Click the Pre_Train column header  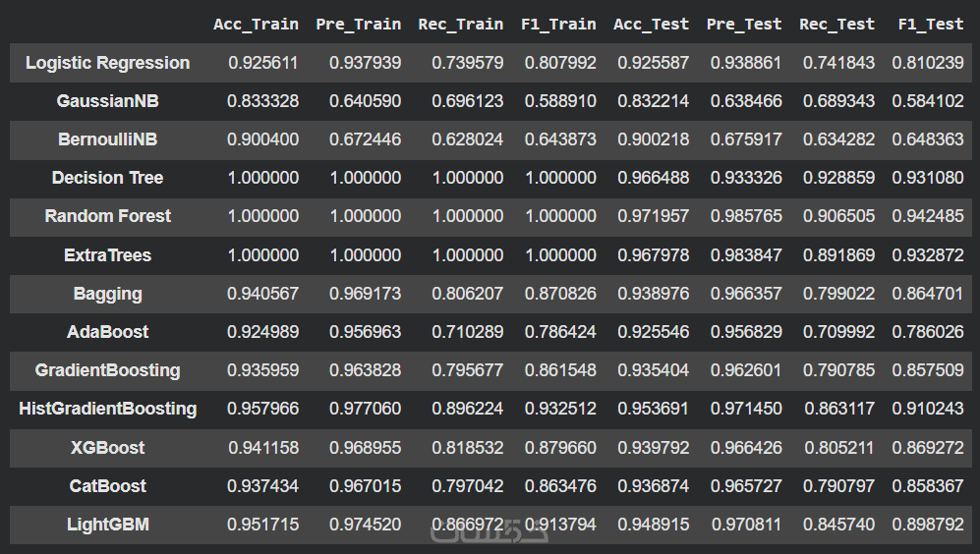(x=358, y=25)
